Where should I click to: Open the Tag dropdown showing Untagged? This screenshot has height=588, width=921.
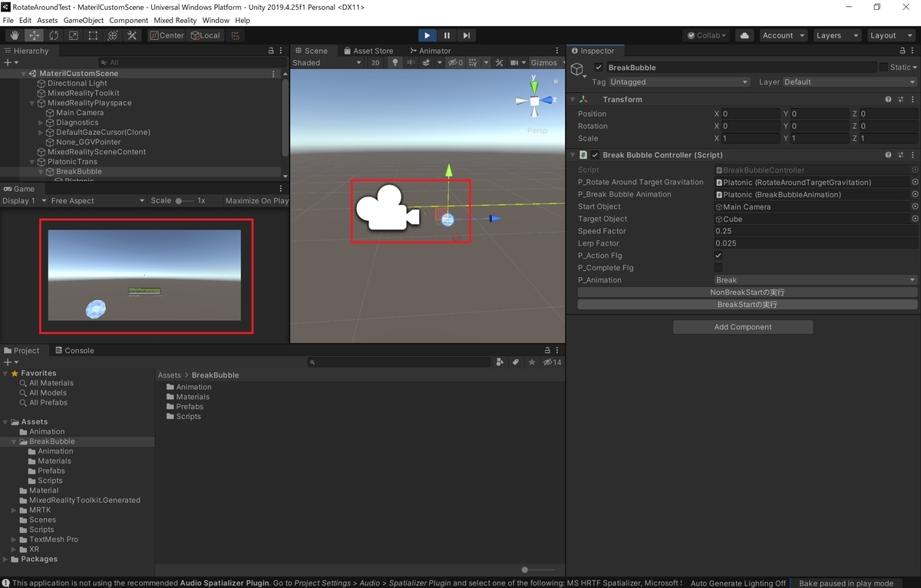pos(678,82)
